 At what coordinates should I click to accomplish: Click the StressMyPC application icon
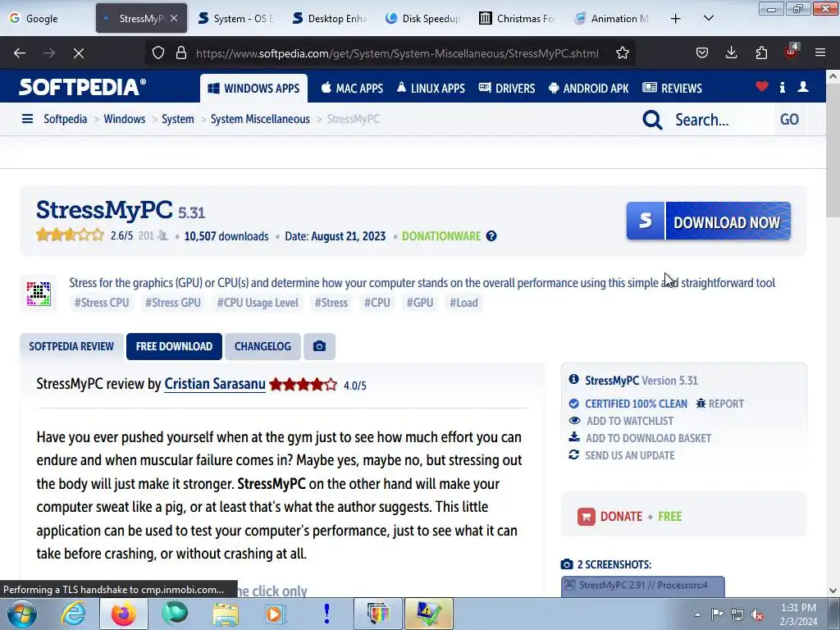(39, 294)
